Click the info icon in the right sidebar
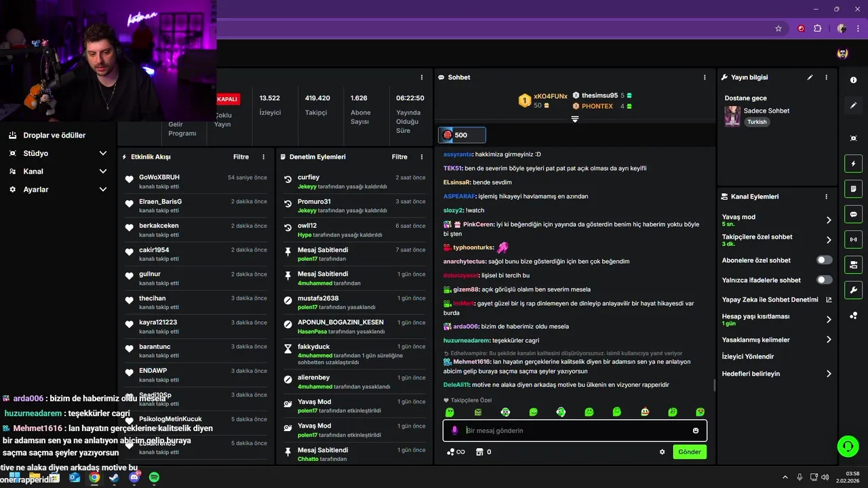 [x=853, y=80]
